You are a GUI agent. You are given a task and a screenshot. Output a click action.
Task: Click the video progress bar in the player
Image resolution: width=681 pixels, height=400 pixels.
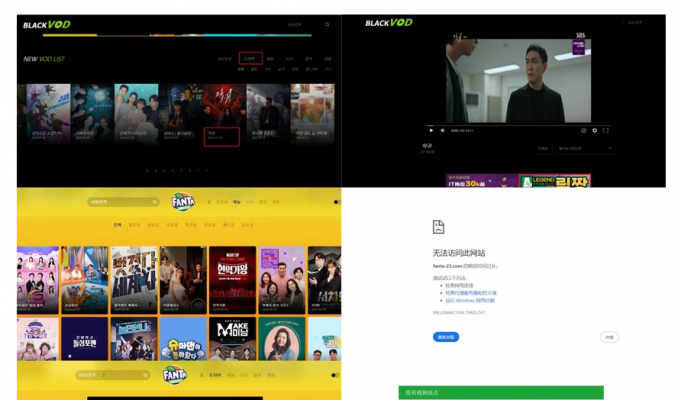point(518,126)
